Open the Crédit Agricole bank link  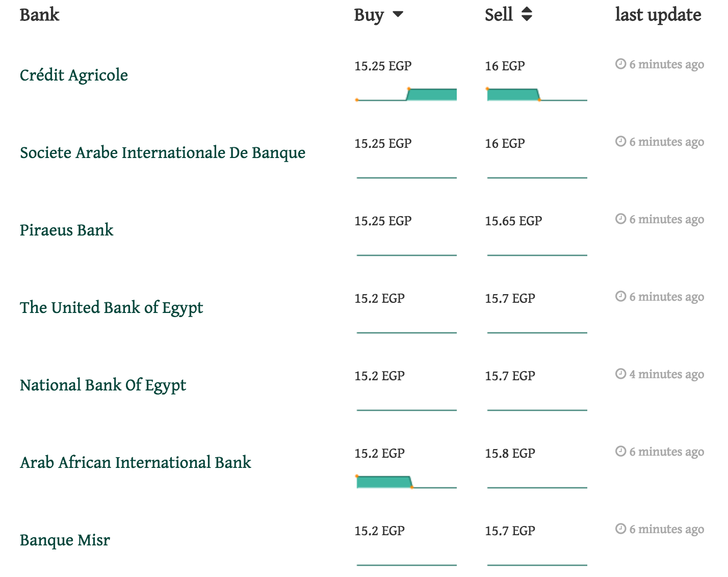[74, 75]
